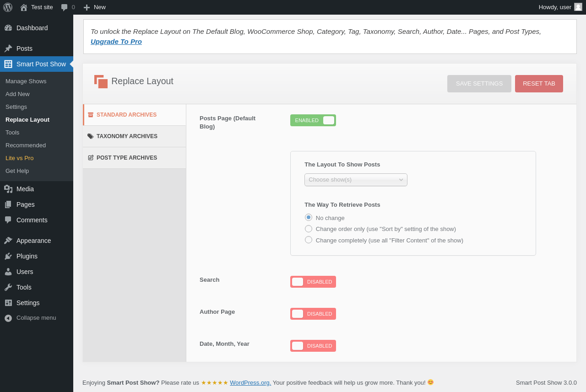The image size is (586, 392).
Task: Open Lite vs Pro submenu item
Action: point(20,158)
